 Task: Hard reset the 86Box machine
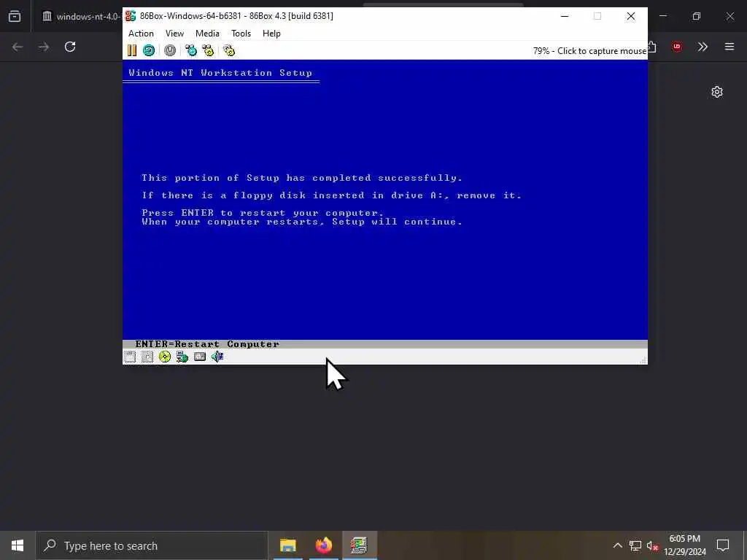coord(149,50)
